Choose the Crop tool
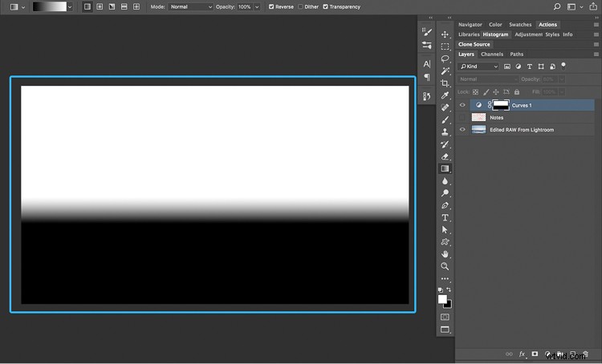The height and width of the screenshot is (364, 602). click(445, 83)
